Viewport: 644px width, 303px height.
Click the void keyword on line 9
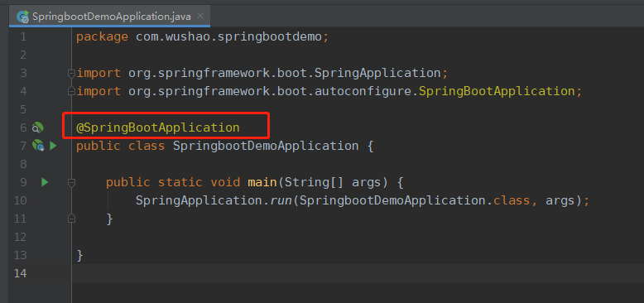[225, 182]
